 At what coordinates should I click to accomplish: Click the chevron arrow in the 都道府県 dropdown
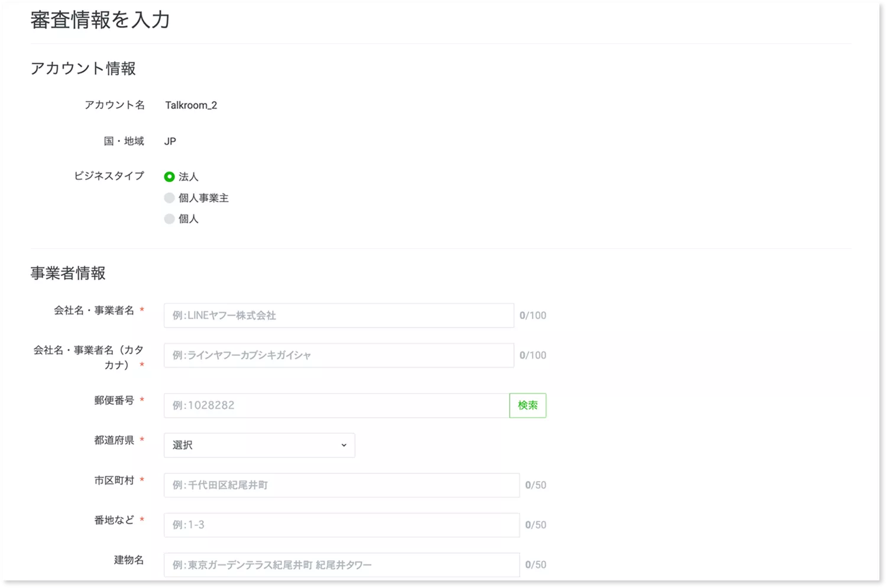tap(344, 445)
